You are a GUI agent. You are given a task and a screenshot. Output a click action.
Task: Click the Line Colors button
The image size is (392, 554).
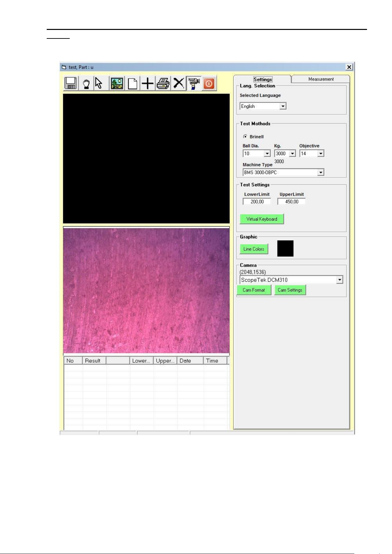pyautogui.click(x=254, y=249)
